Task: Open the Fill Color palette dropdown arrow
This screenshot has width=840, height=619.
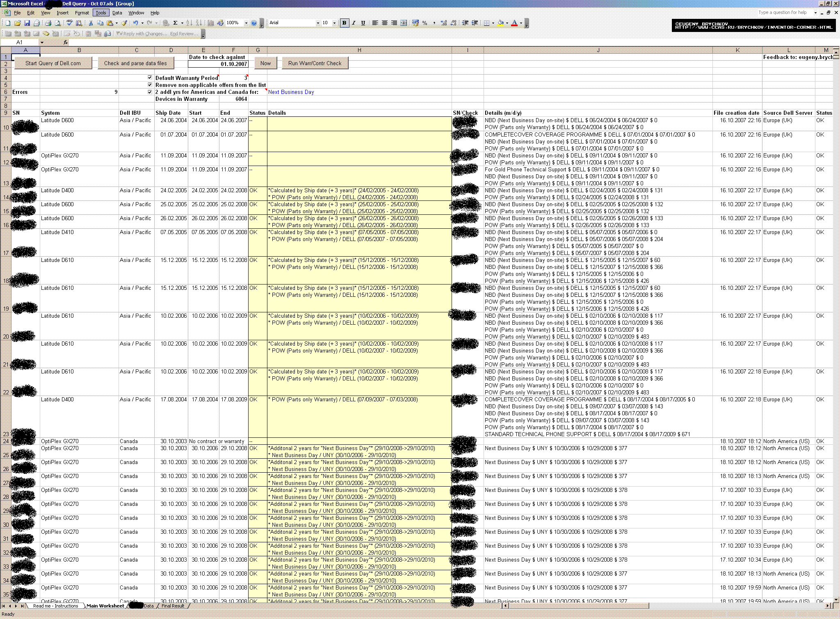Action: click(x=507, y=23)
